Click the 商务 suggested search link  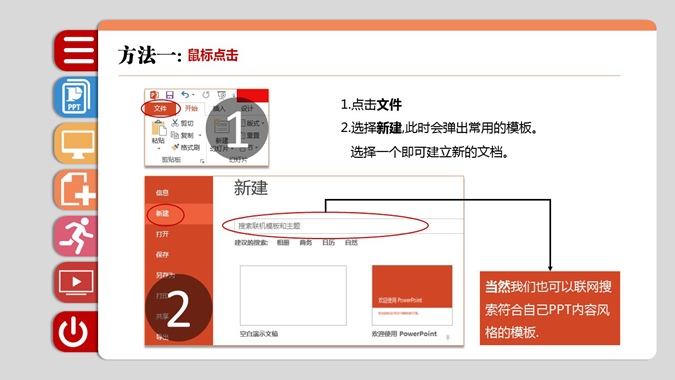point(306,243)
